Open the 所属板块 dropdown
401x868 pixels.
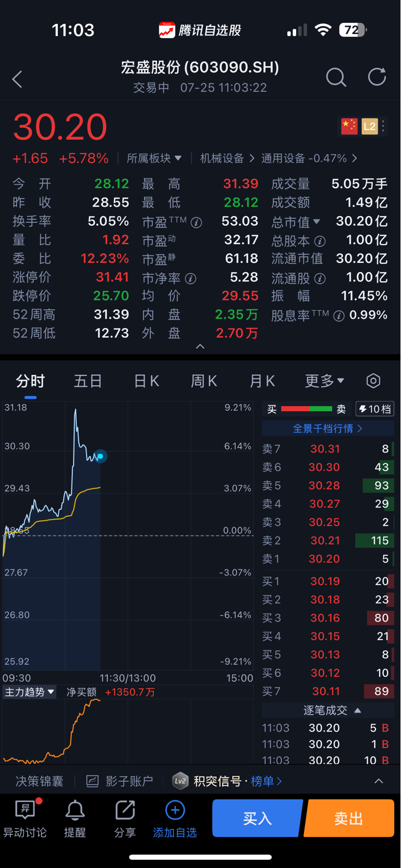(154, 158)
